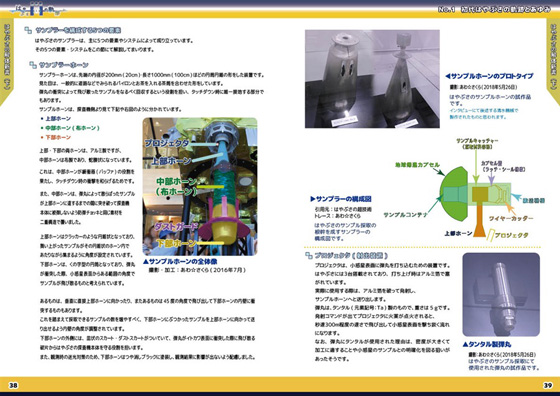
Task: Click the up triangle marker of タンタル製弾丸 caption
Action: coord(465,344)
